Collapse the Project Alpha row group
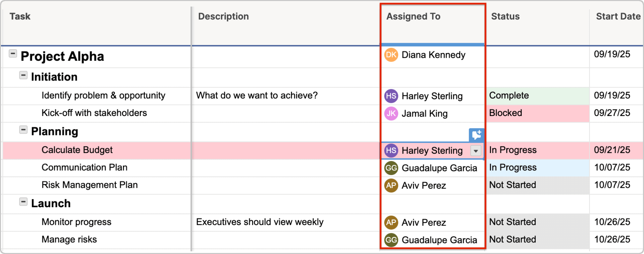644x254 pixels. (x=13, y=53)
